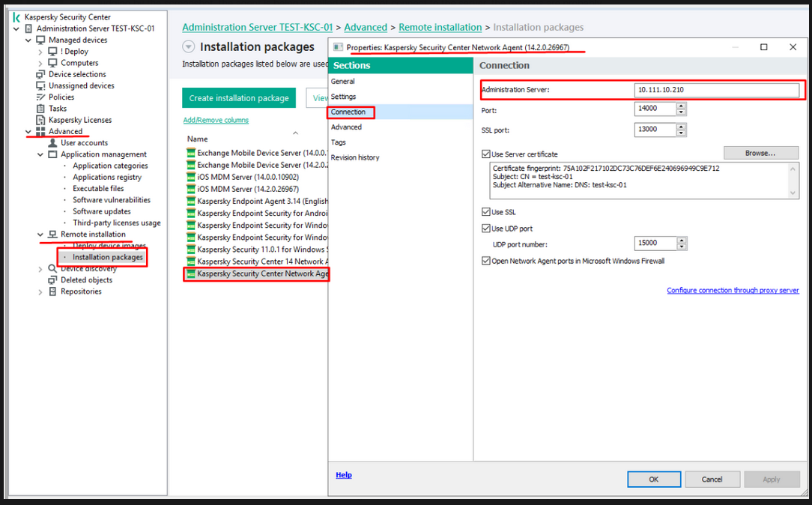The image size is (812, 505).
Task: Collapse the Remote installation node
Action: point(40,235)
